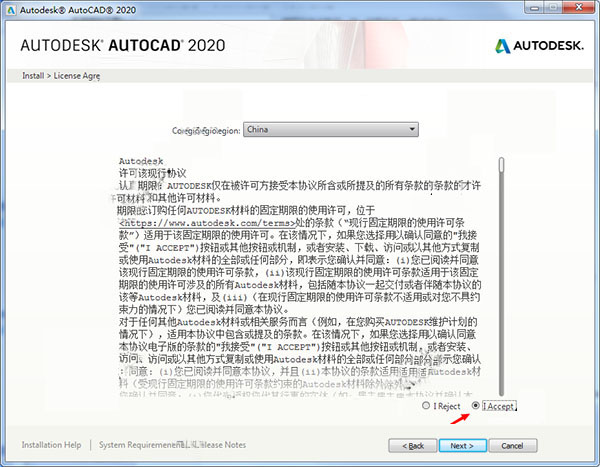
Task: Close the installer window
Action: pyautogui.click(x=579, y=8)
